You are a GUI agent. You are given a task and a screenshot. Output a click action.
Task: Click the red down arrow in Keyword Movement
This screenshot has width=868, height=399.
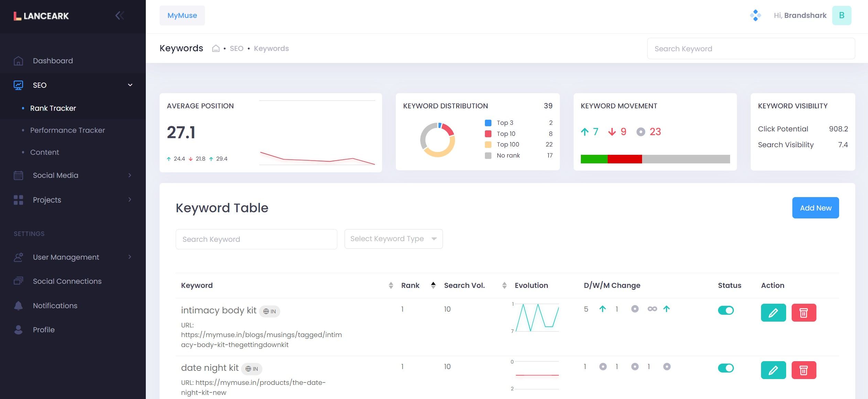(612, 132)
